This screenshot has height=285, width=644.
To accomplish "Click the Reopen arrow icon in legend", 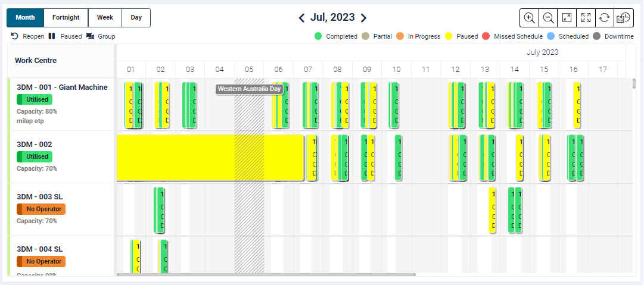I will 15,36.
